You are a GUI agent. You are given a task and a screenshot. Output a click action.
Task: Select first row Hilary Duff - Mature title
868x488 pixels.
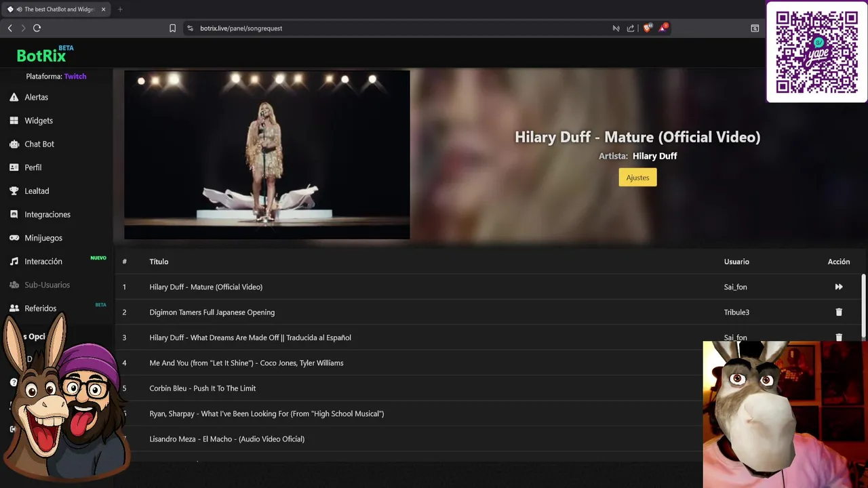(206, 287)
